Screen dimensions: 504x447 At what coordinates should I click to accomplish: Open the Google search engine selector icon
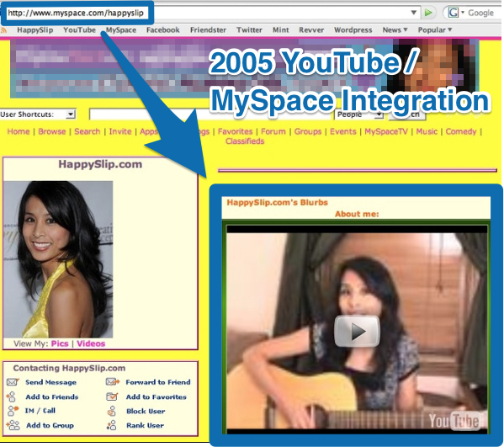click(454, 13)
